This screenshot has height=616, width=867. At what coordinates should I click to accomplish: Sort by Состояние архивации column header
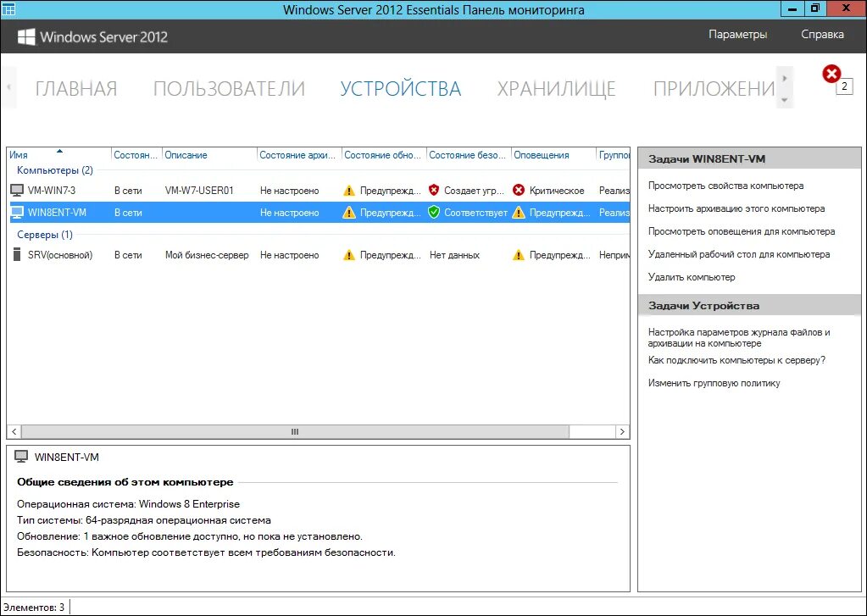(x=300, y=155)
